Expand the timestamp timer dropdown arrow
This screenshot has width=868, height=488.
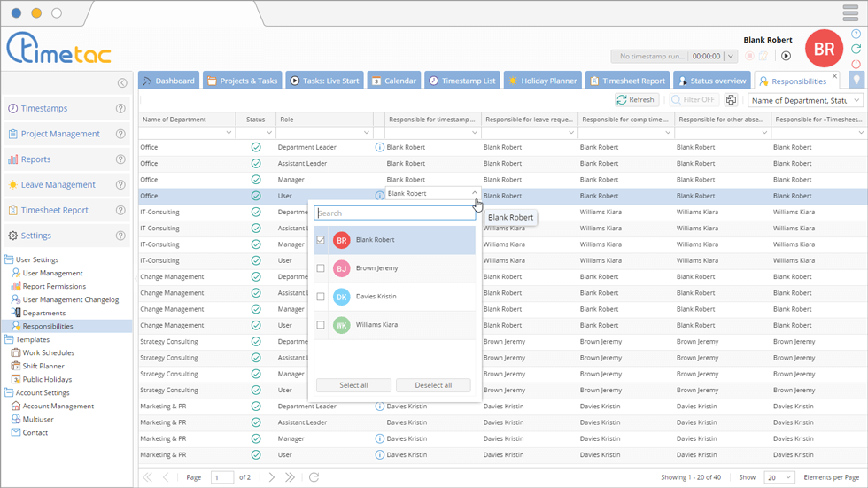pos(730,56)
